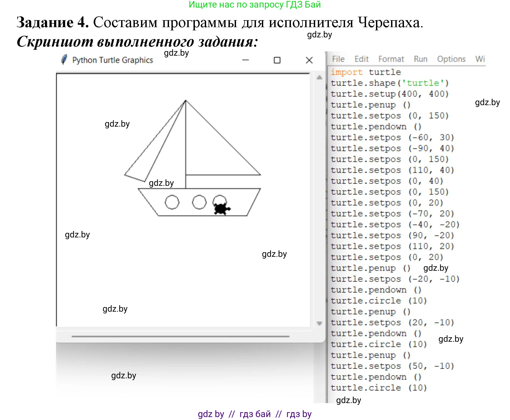This screenshot has height=420, width=510.
Task: Click the scrollbar down arrow
Action: point(319,324)
